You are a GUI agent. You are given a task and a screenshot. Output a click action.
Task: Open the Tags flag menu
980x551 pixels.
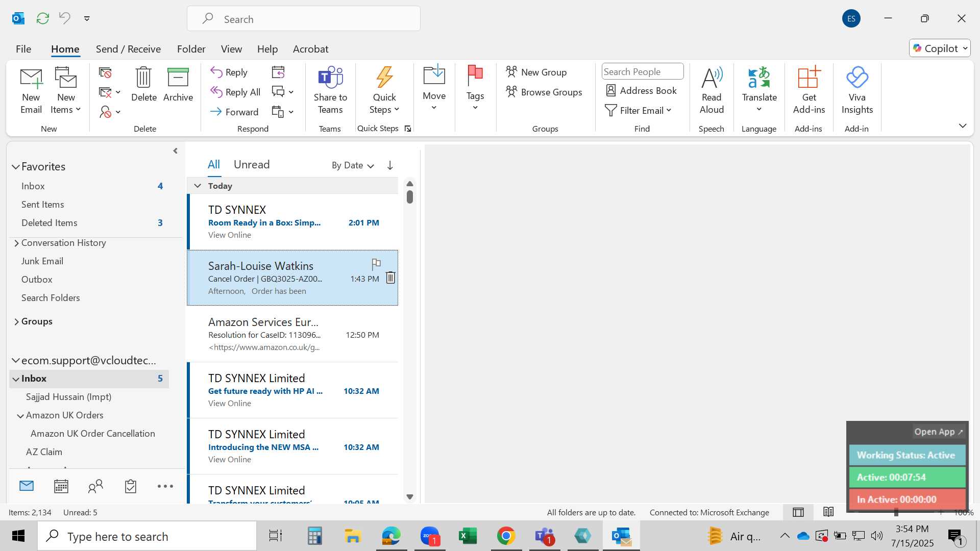[x=475, y=88]
